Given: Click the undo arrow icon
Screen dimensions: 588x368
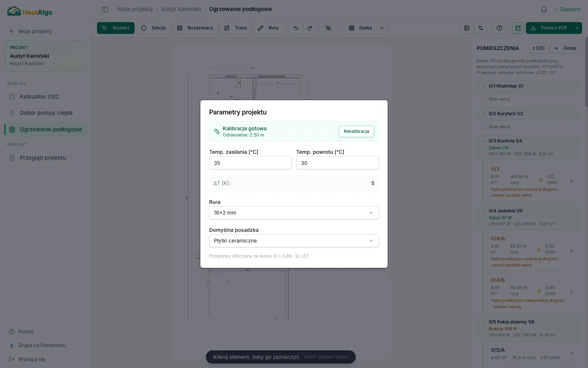Looking at the screenshot, I should 296,28.
